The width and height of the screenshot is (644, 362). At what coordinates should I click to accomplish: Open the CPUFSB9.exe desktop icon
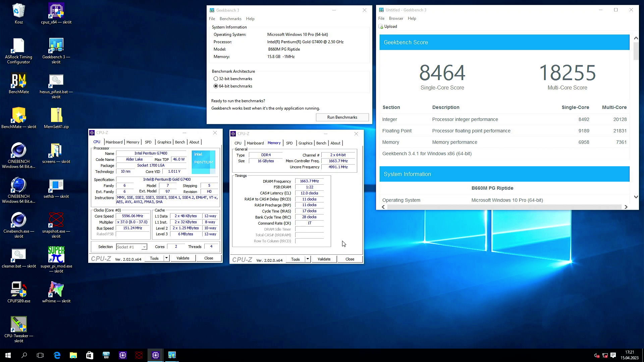pyautogui.click(x=19, y=290)
